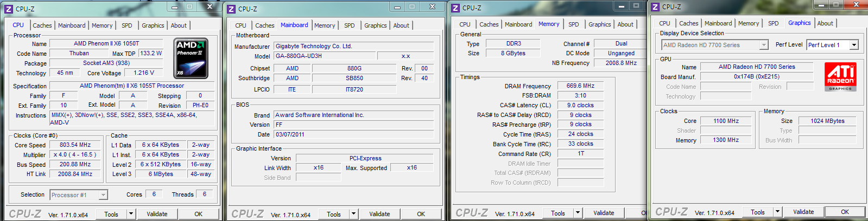Screen dimensions: 868x221
Task: Click Validate in the Graphics window
Action: coord(803,212)
